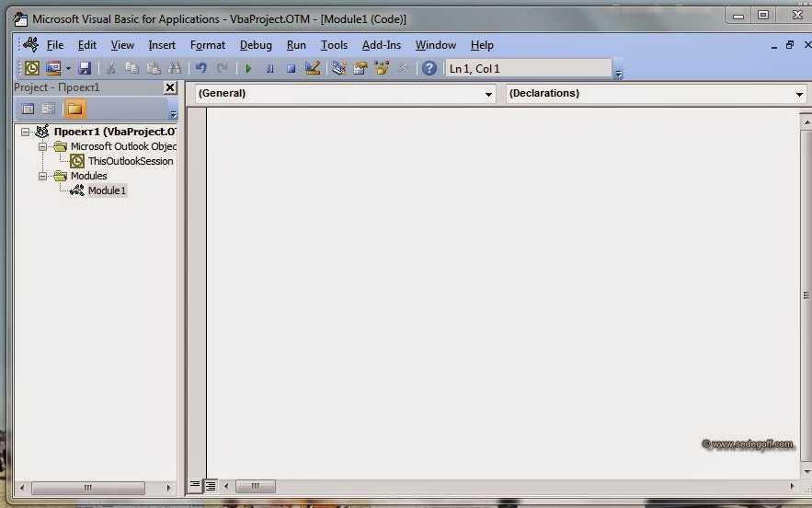This screenshot has height=508, width=812.
Task: Select the Modules folder
Action: pyautogui.click(x=88, y=176)
